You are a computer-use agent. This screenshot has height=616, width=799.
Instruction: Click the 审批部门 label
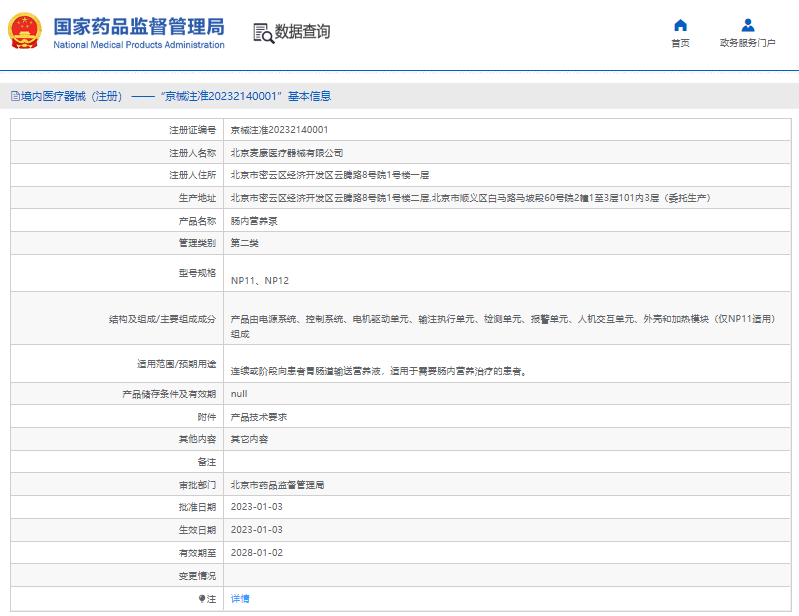(197, 485)
